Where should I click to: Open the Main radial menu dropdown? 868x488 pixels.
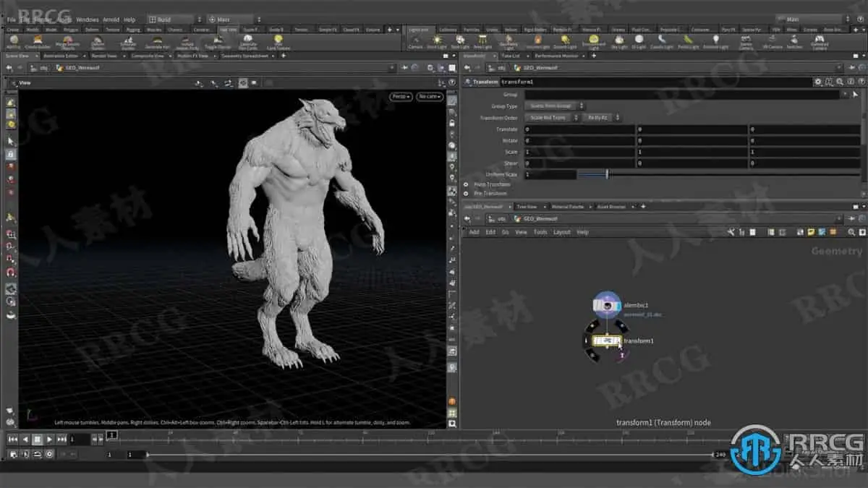point(233,20)
